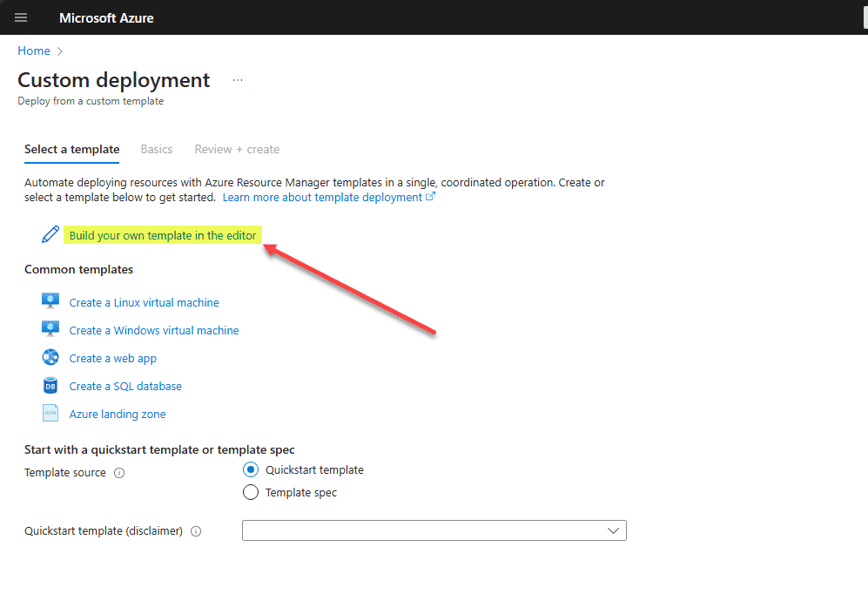Open Create a web app template

click(x=113, y=359)
